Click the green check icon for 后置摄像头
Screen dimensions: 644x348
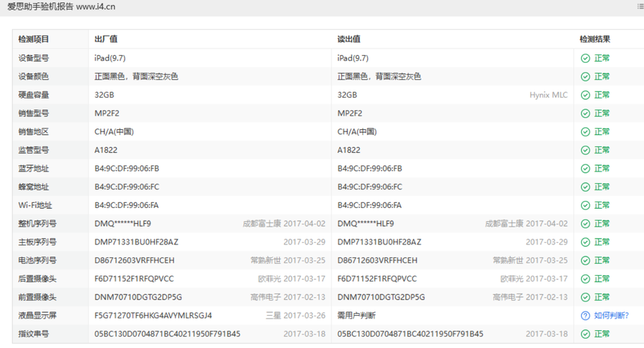[x=585, y=279]
